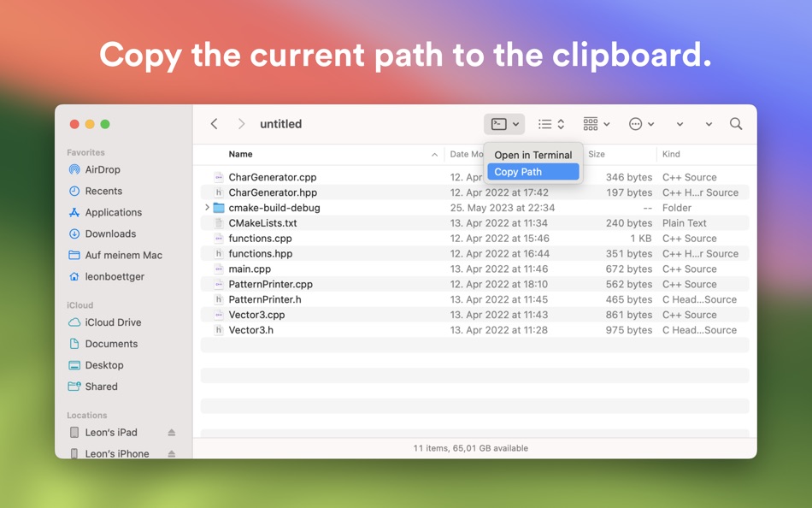Open Desktop from the sidebar
Viewport: 812px width, 508px height.
pyautogui.click(x=104, y=365)
